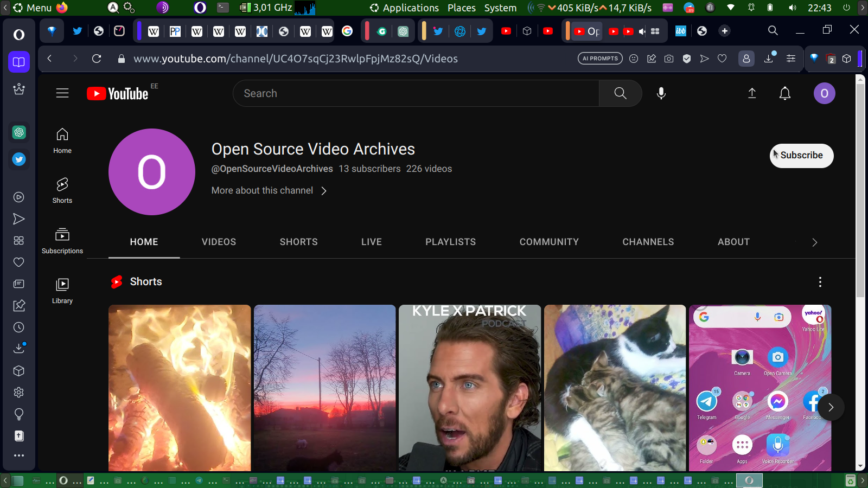Reload the page with the refresh icon
868x488 pixels.
(x=97, y=59)
